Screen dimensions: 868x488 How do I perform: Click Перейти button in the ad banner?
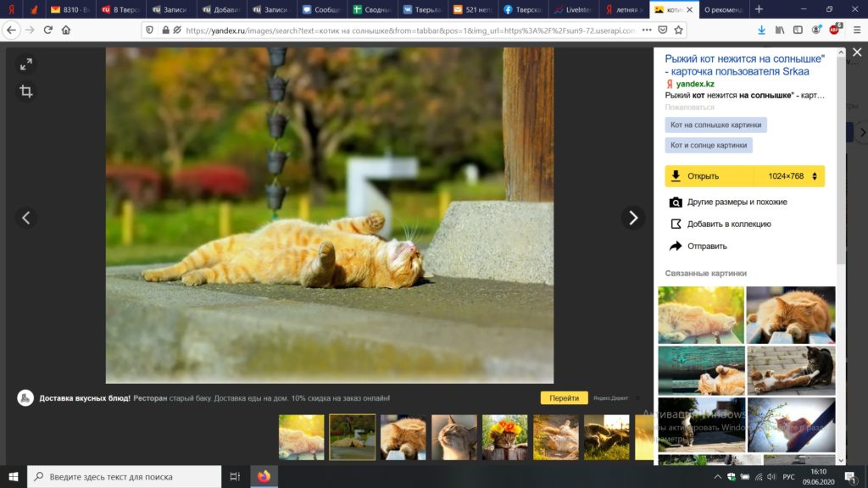564,398
